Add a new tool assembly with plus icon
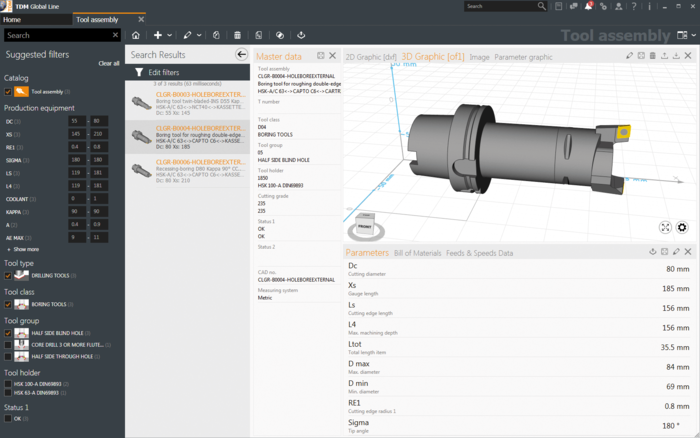 click(158, 35)
